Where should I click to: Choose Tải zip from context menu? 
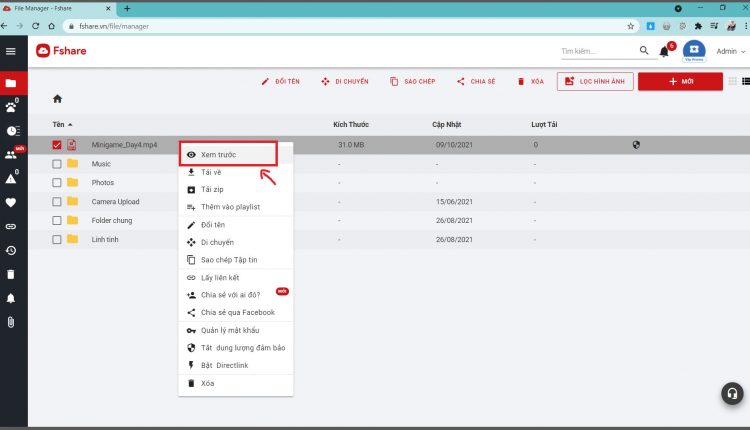(x=235, y=189)
